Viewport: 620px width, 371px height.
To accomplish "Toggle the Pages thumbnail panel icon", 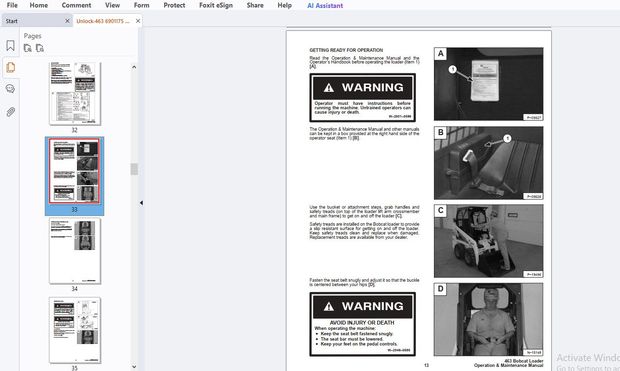I will tap(10, 67).
